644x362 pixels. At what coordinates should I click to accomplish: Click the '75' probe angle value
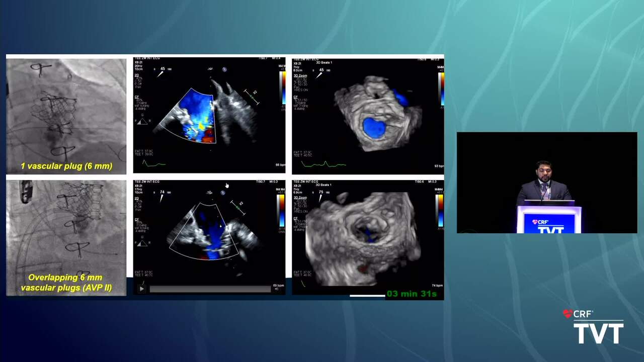(321, 192)
